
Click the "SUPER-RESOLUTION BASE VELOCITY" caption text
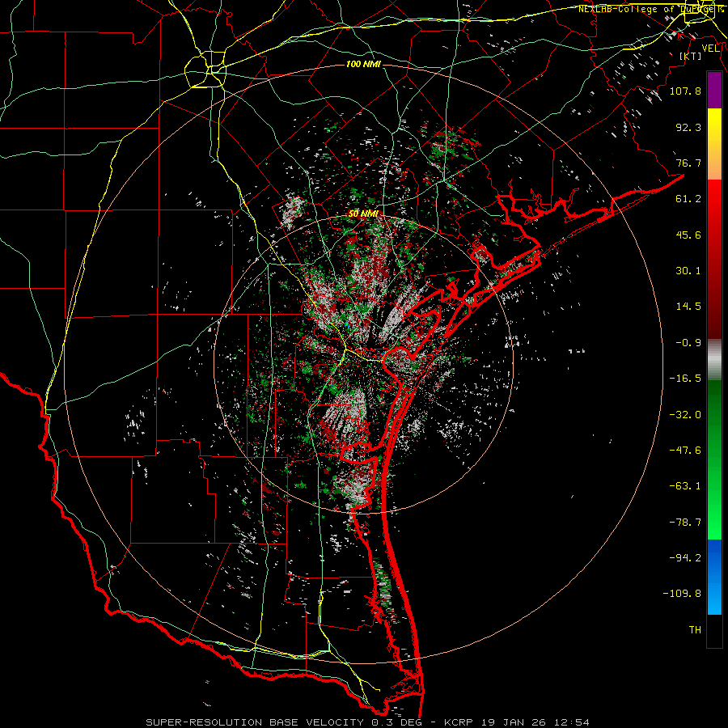point(255,722)
